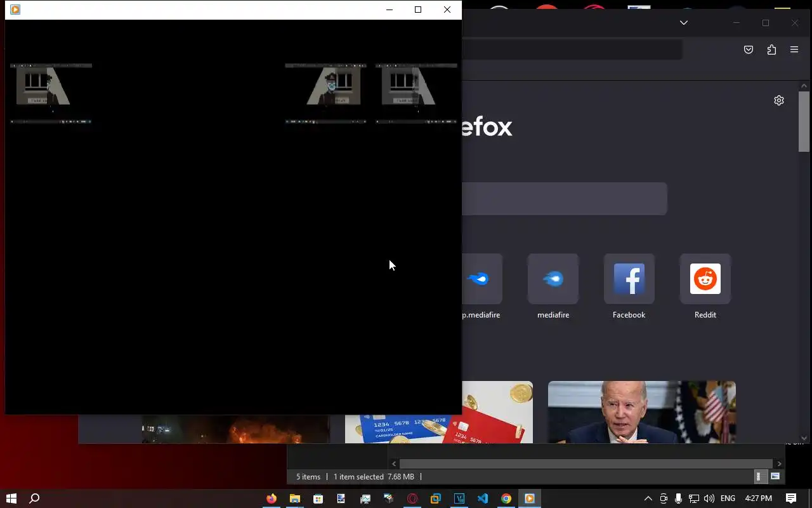The width and height of the screenshot is (812, 508).
Task: Open Windows taskbar search
Action: (35, 498)
